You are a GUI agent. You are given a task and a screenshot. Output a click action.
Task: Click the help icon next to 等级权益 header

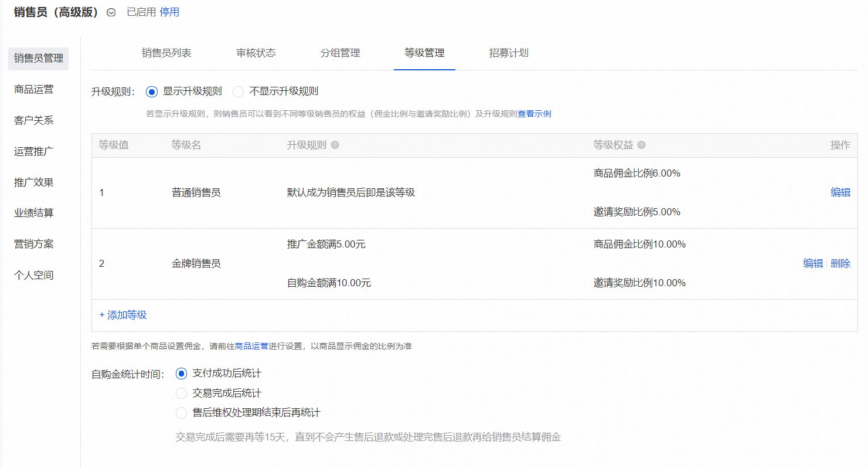(642, 145)
